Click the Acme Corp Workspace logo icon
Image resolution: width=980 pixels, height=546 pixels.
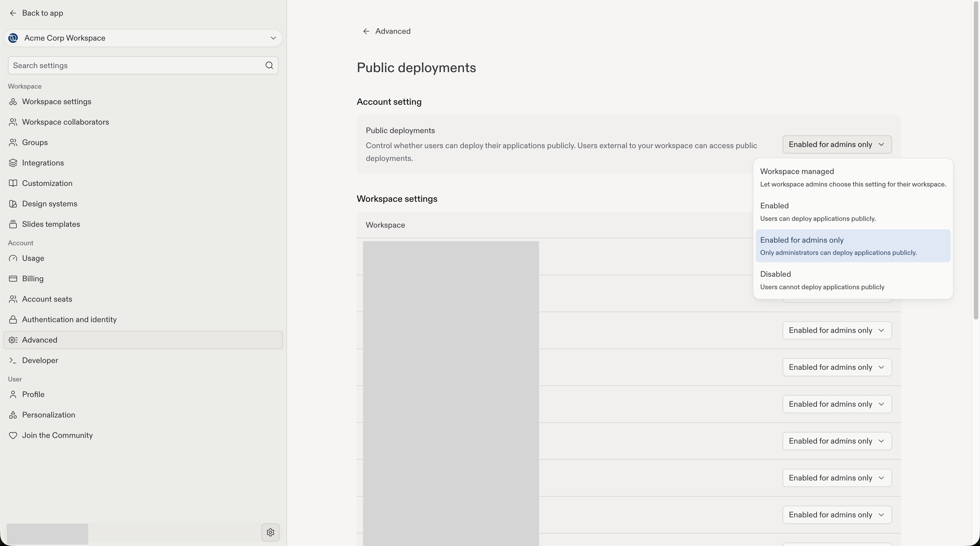coord(13,38)
